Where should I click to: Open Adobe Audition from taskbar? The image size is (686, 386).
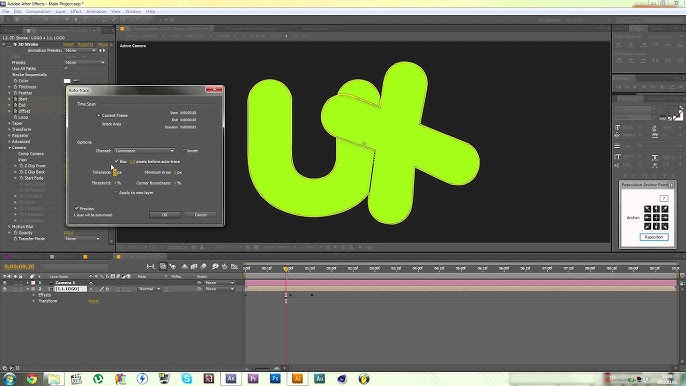320,379
